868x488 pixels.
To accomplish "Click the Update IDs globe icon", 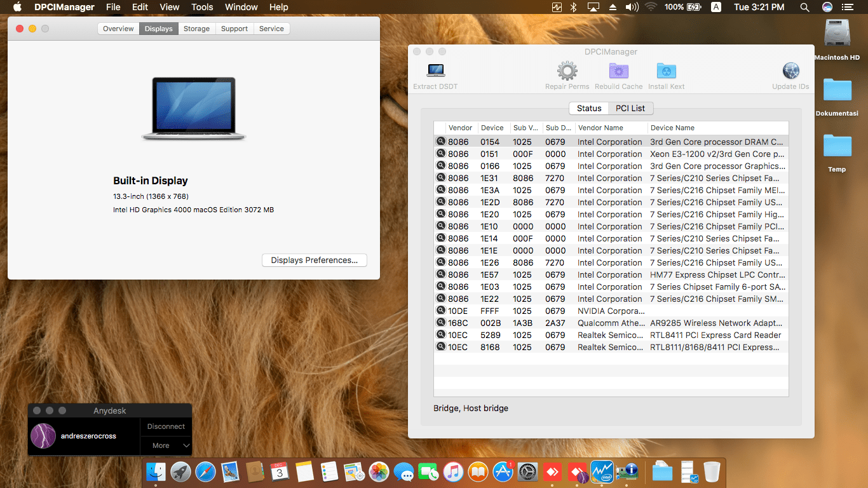I will click(x=790, y=71).
